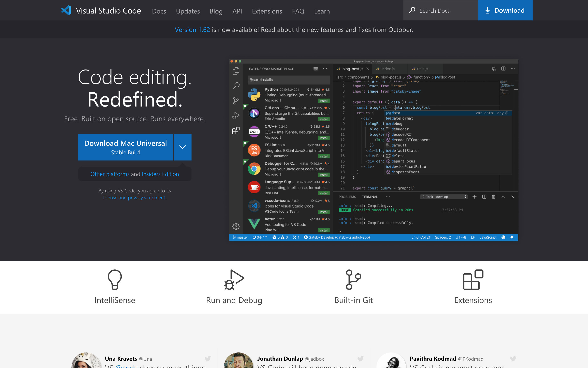Click the master branch status bar item
This screenshot has height=368, width=588.
click(240, 237)
